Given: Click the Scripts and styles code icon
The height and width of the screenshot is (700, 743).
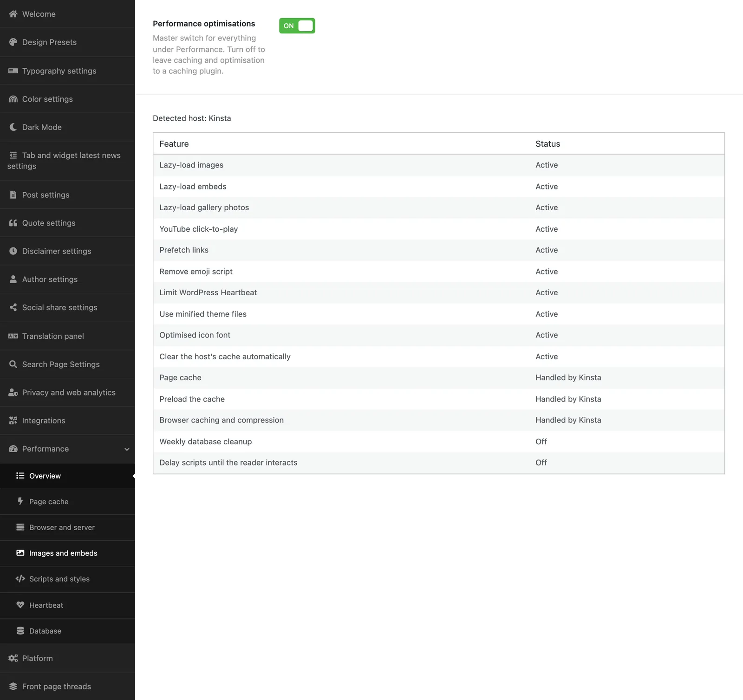Looking at the screenshot, I should coord(20,579).
